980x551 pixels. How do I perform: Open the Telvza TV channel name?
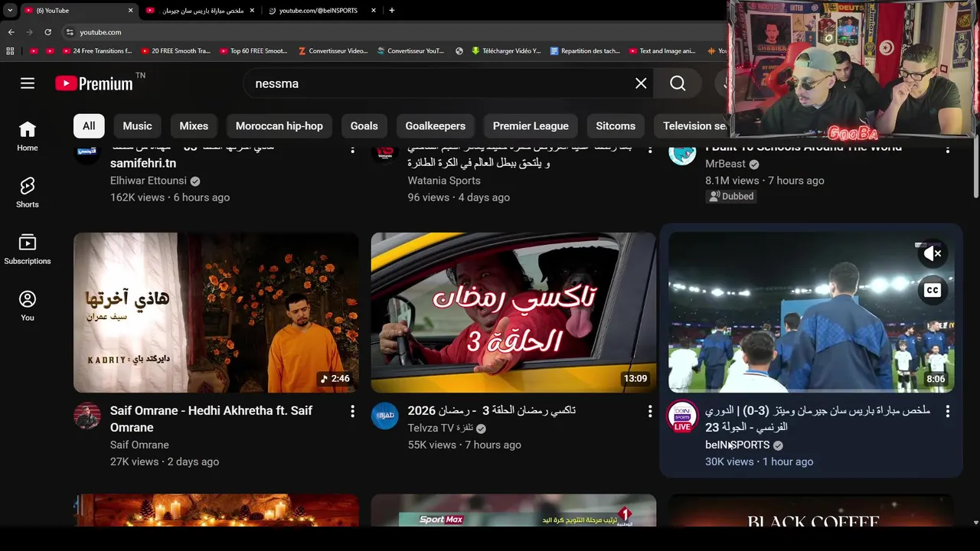440,428
